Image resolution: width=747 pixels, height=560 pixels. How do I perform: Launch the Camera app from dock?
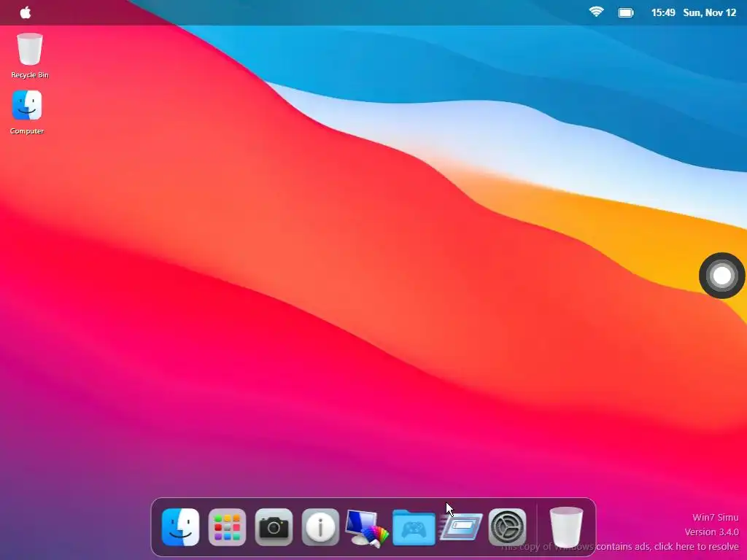[x=274, y=527]
